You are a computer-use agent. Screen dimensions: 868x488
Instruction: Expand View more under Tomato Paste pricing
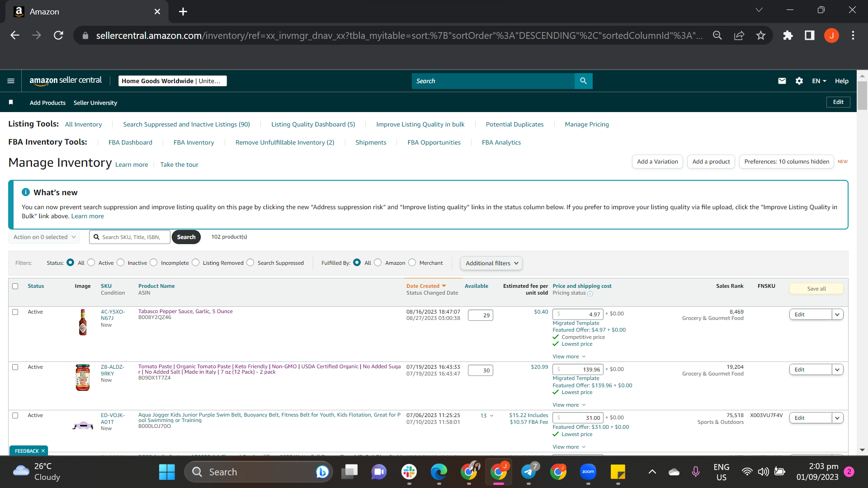pyautogui.click(x=569, y=405)
